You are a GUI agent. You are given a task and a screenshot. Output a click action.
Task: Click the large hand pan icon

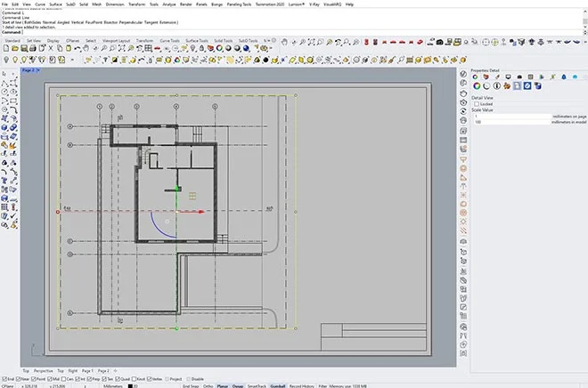click(x=284, y=42)
